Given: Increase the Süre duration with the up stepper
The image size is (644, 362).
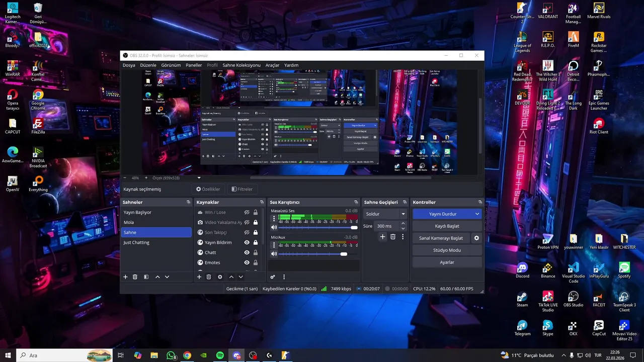Looking at the screenshot, I should [x=403, y=224].
